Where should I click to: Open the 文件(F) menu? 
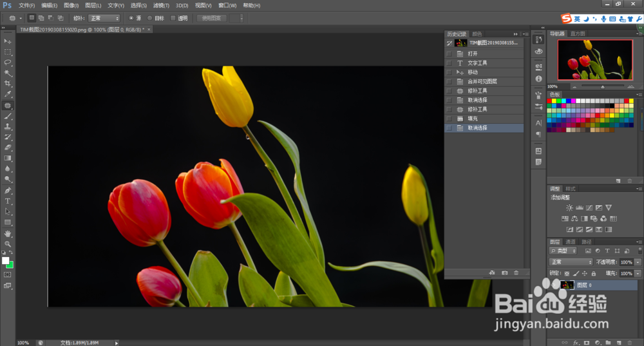[x=26, y=5]
